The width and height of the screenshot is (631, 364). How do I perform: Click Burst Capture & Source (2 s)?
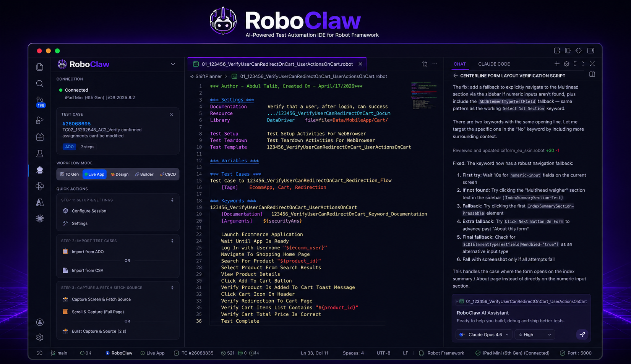coord(99,331)
